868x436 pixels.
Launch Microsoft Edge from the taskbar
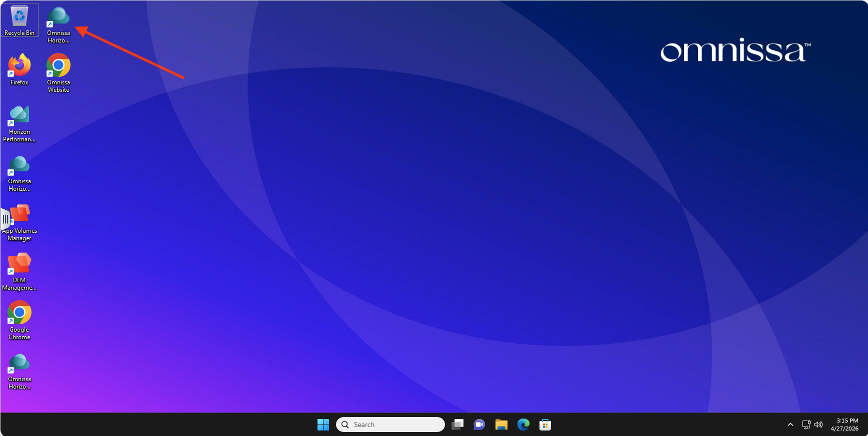point(523,425)
